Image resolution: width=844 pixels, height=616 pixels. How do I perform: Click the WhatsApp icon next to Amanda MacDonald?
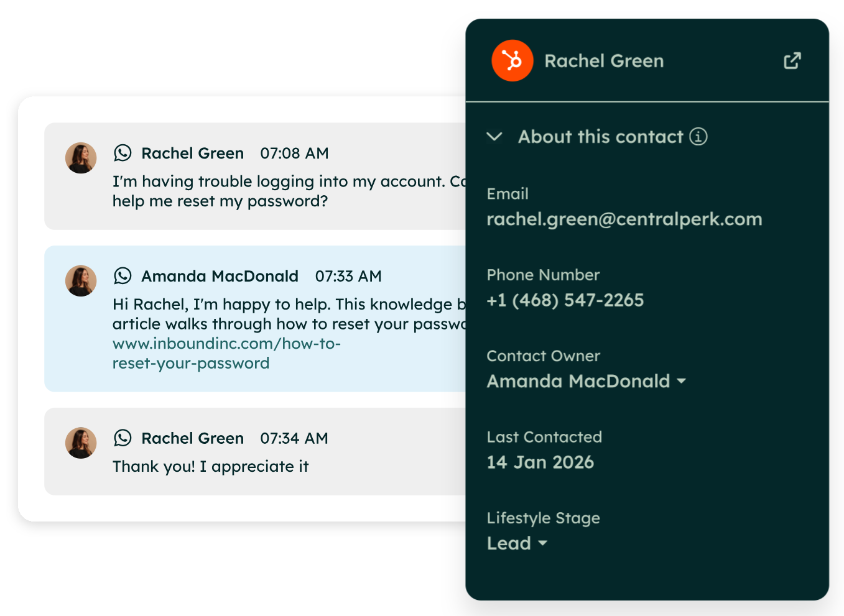[123, 276]
